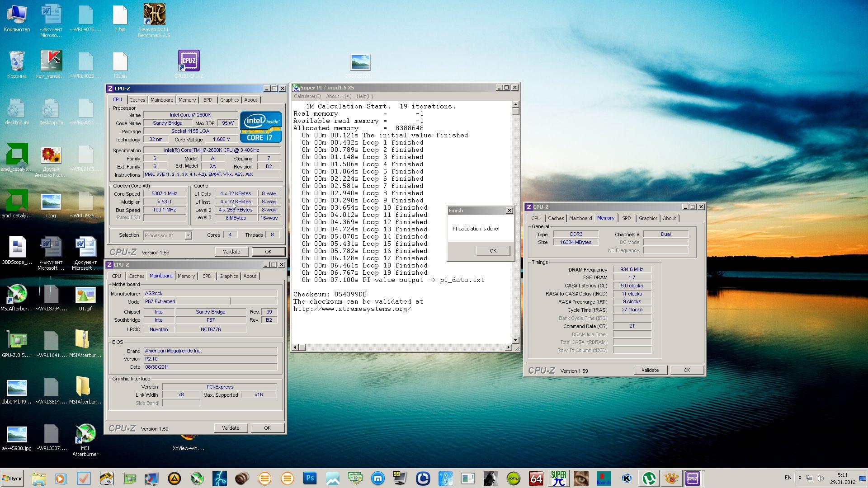Screen dimensions: 868x488
Task: Open the MSI Afterburner desktop shortcut
Action: click(x=85, y=441)
